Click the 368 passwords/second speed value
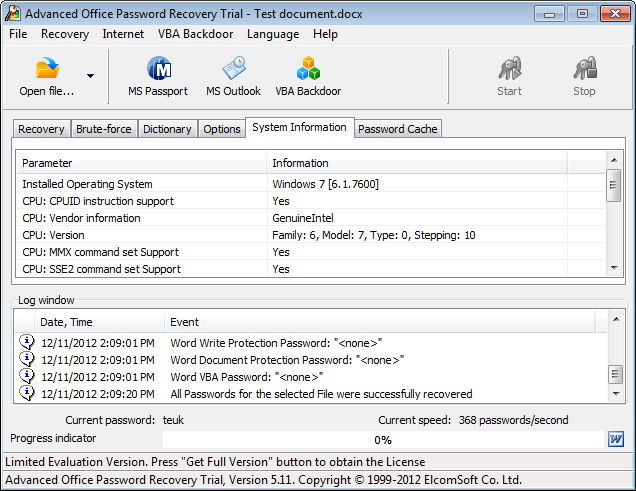Image resolution: width=636 pixels, height=491 pixels. pyautogui.click(x=514, y=420)
